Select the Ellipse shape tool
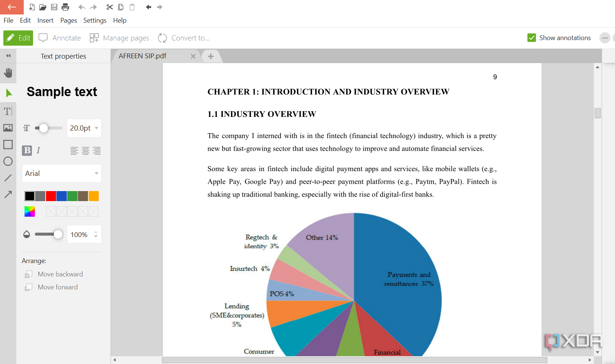 8,161
